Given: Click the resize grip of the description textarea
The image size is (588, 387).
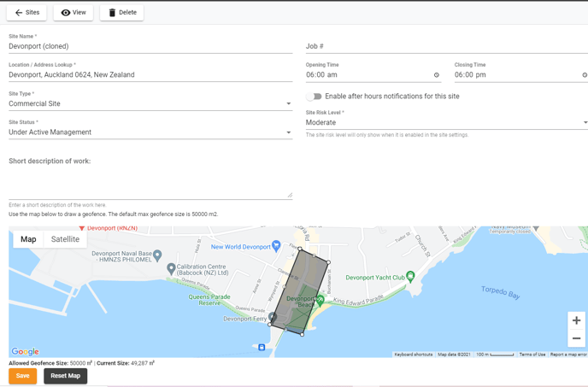Looking at the screenshot, I should [290, 195].
